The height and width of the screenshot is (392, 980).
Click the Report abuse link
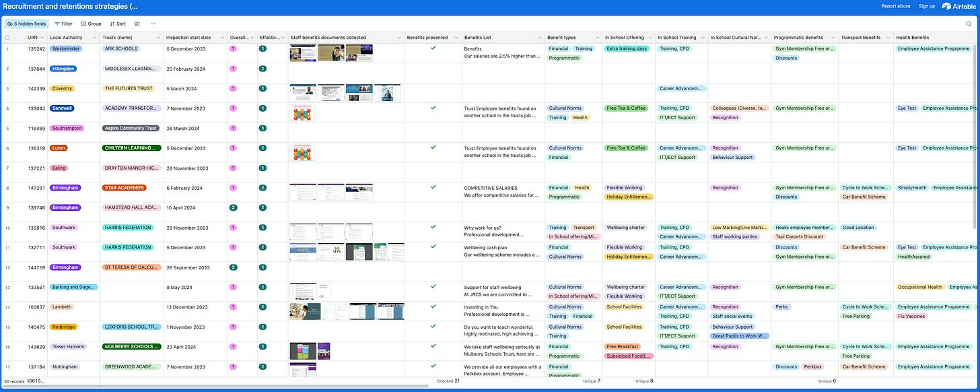pyautogui.click(x=895, y=6)
